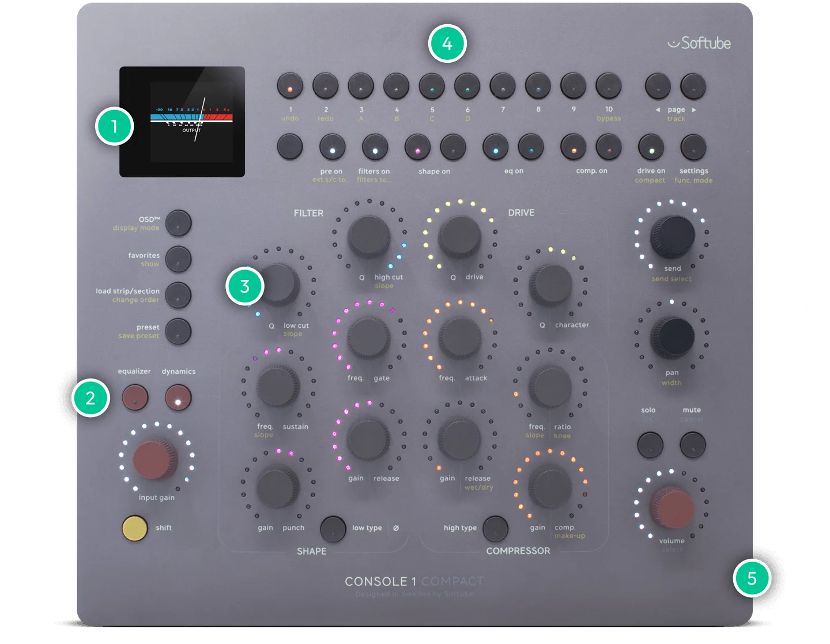Select track button 1 labeled undo
This screenshot has width=830, height=644.
[x=290, y=86]
